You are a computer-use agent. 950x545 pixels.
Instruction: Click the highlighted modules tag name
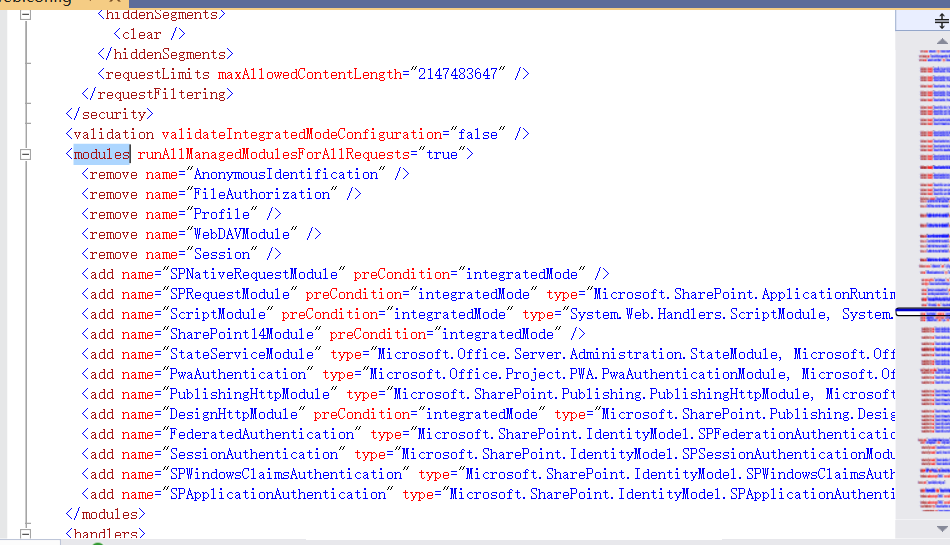pyautogui.click(x=102, y=154)
